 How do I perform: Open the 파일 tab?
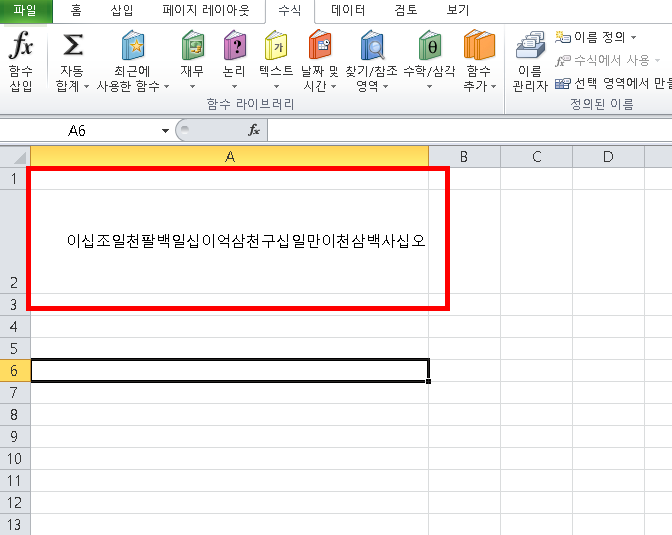(x=25, y=10)
